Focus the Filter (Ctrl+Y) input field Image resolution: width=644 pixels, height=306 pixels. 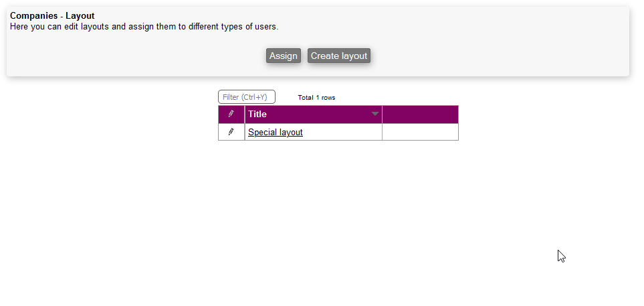click(x=246, y=97)
